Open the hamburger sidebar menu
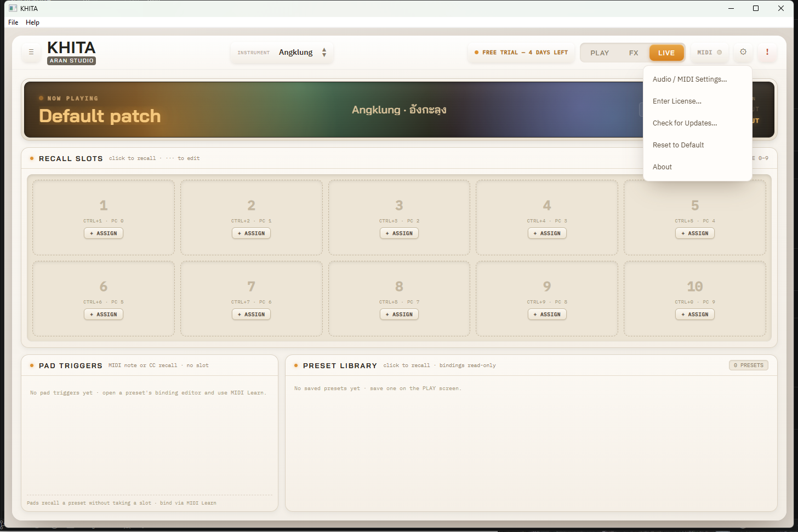 pos(31,52)
